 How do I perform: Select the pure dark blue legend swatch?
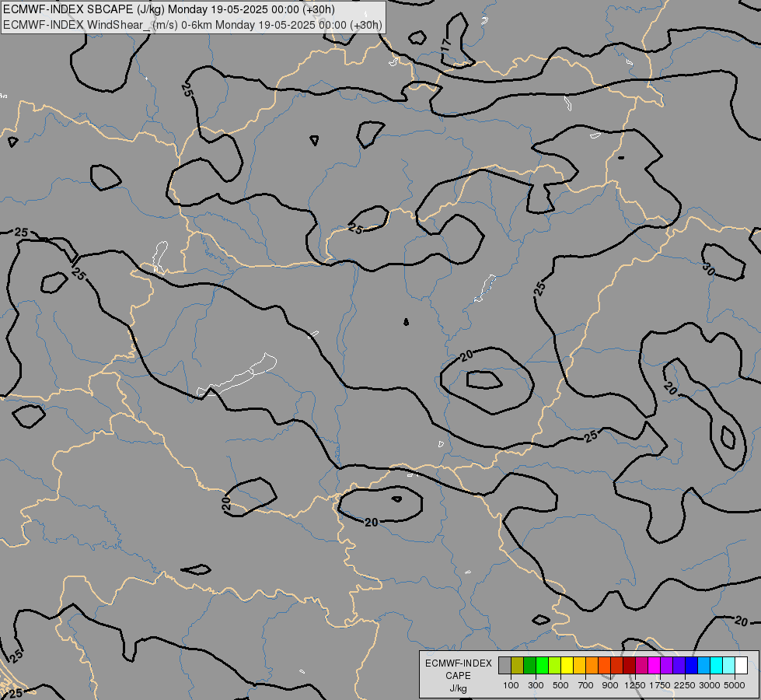click(692, 666)
